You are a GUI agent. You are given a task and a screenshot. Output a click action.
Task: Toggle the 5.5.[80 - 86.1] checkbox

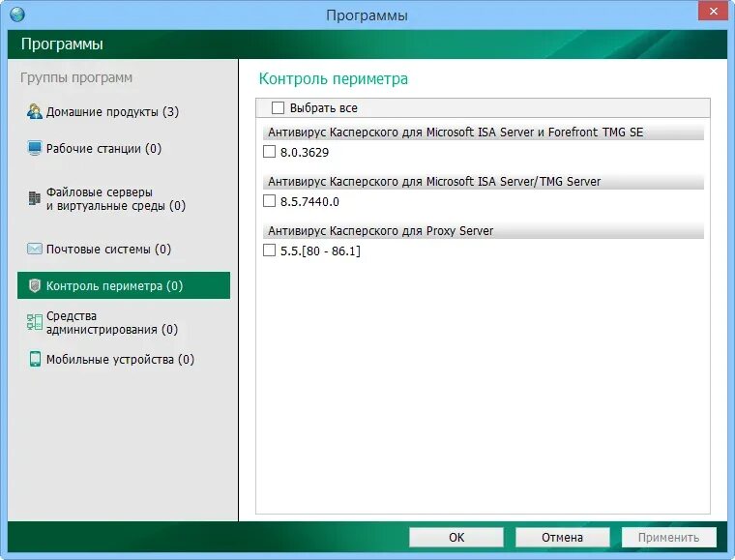[269, 251]
